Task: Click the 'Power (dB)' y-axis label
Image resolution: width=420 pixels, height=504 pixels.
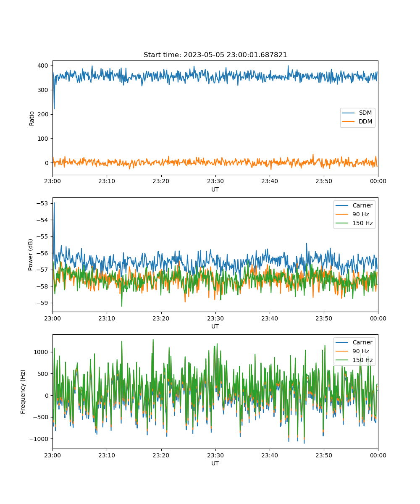Action: (31, 255)
